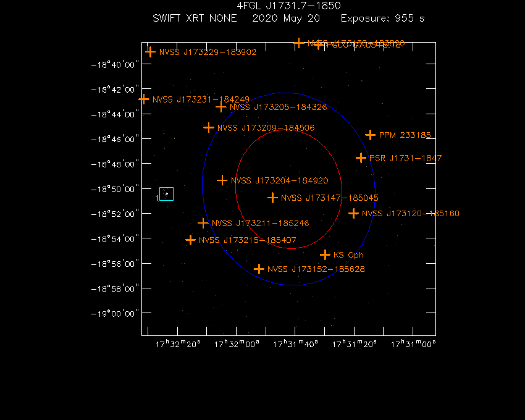Click the label NVSS J173215-185407
The height and width of the screenshot is (420, 525).
coord(248,240)
